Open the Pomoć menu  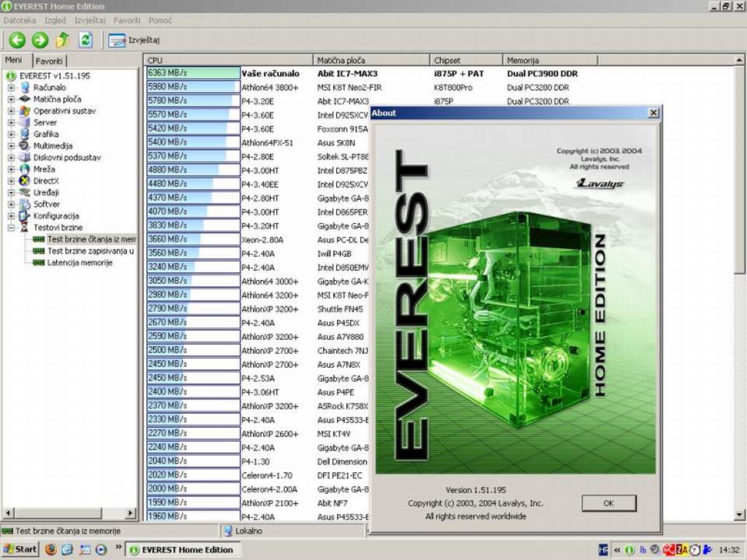tap(160, 19)
